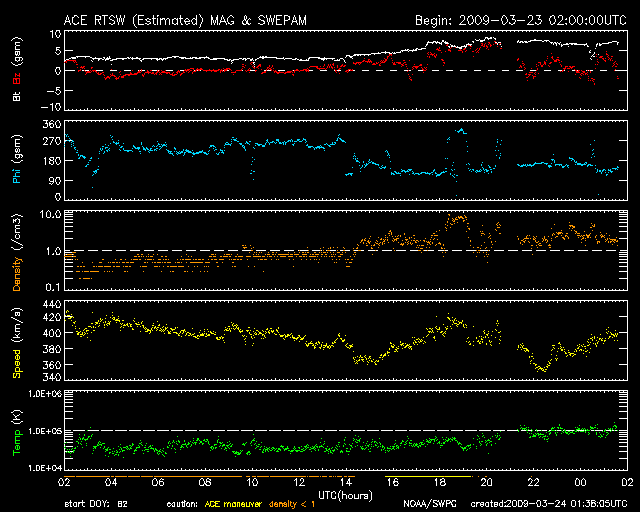Click the "420" tick on the Speed axis
Image resolution: width=640 pixels, height=512 pixels.
tap(52, 316)
